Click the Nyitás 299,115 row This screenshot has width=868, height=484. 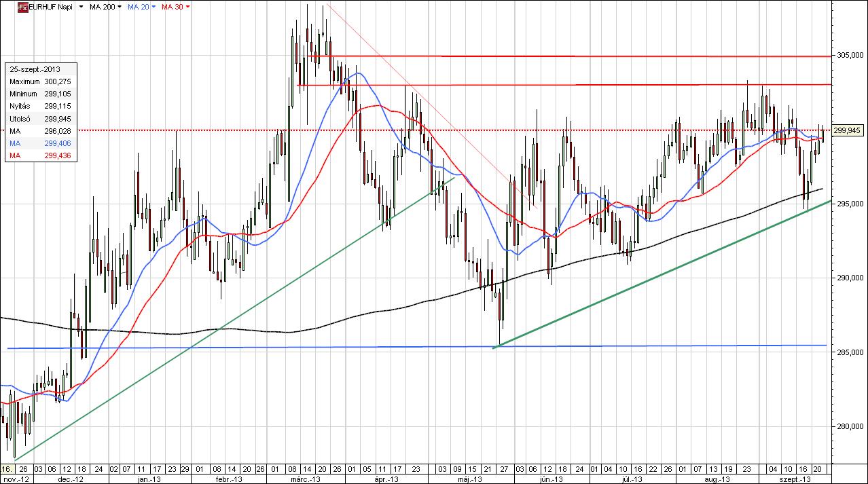tap(40, 107)
